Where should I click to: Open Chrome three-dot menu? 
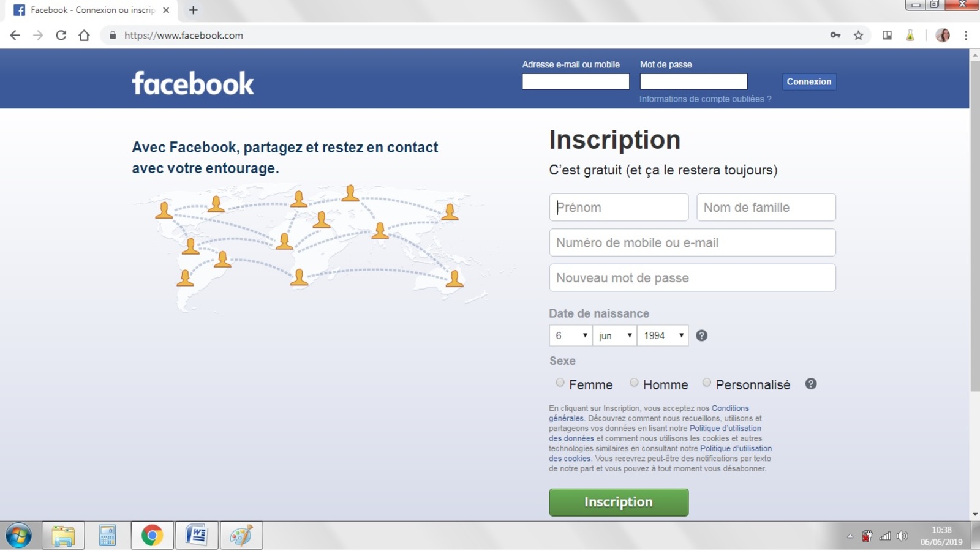[966, 36]
